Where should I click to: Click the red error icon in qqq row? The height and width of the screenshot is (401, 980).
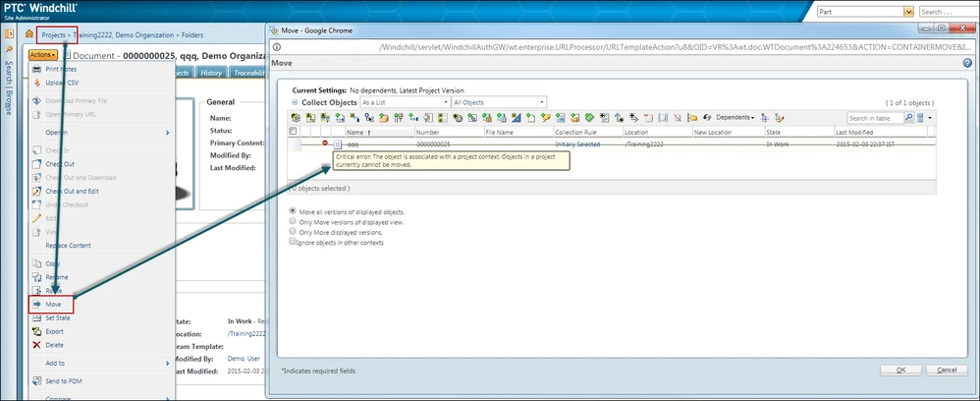point(325,143)
